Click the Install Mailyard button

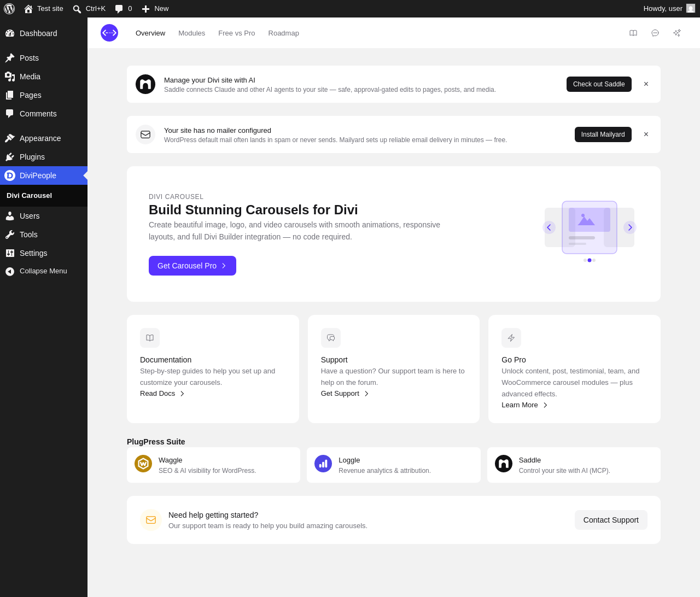(x=603, y=134)
